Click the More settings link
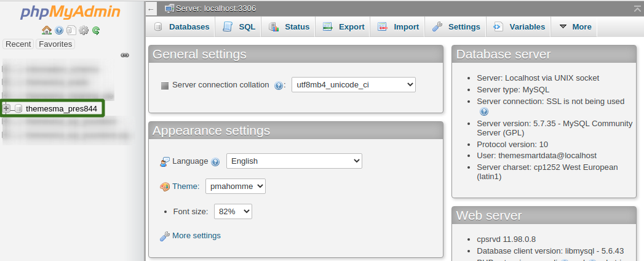 (196, 236)
